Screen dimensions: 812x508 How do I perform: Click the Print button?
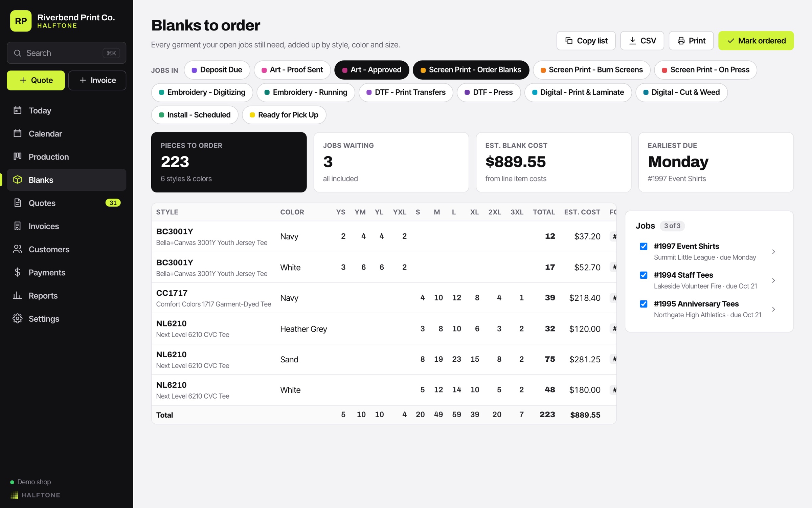(x=691, y=41)
